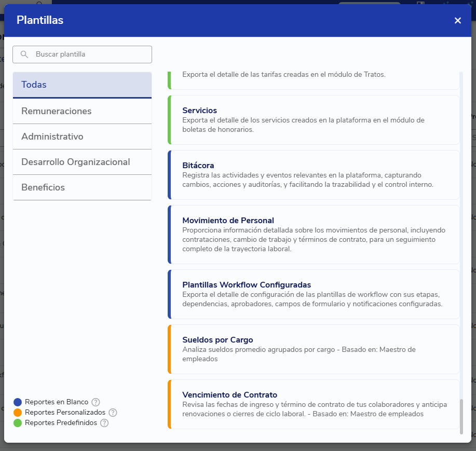The height and width of the screenshot is (451, 476).
Task: Show Desarrollo Organizacional templates
Action: click(82, 162)
